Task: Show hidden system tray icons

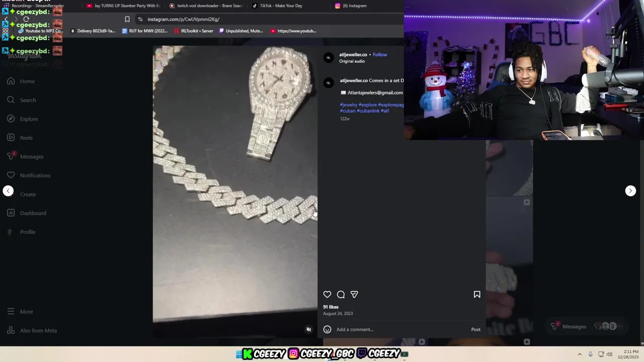Action: click(580, 354)
